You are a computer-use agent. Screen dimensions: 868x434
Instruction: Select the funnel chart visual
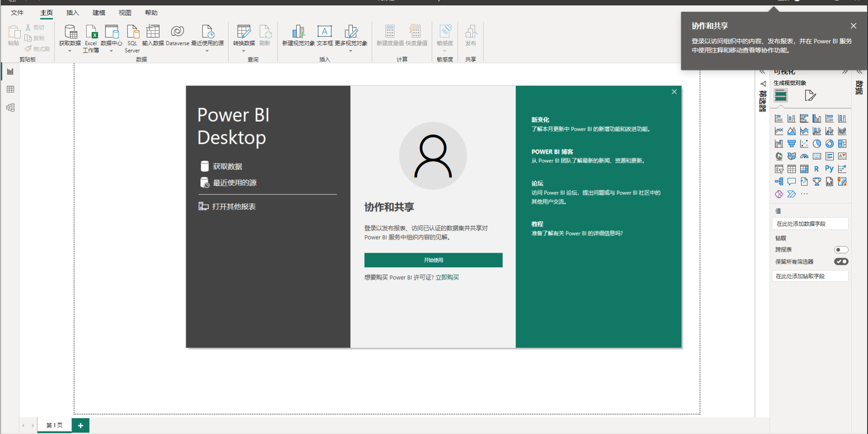(791, 144)
